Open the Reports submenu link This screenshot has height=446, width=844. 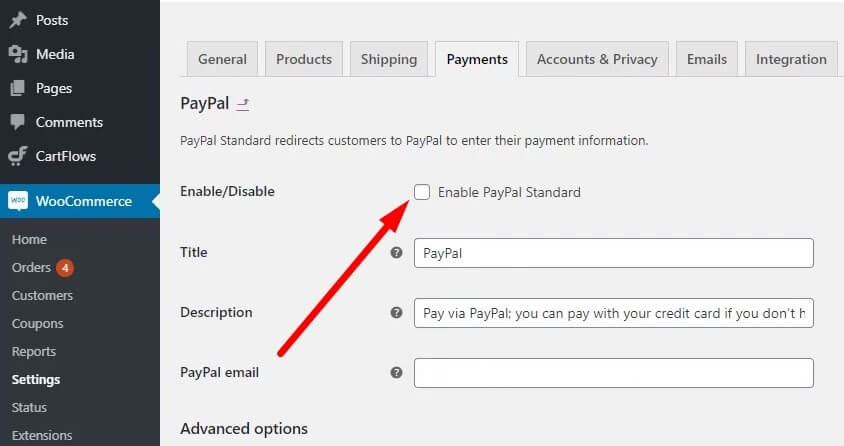coord(34,351)
